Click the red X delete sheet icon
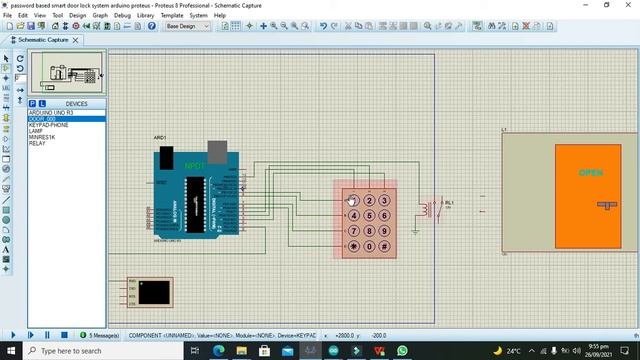 coord(526,26)
